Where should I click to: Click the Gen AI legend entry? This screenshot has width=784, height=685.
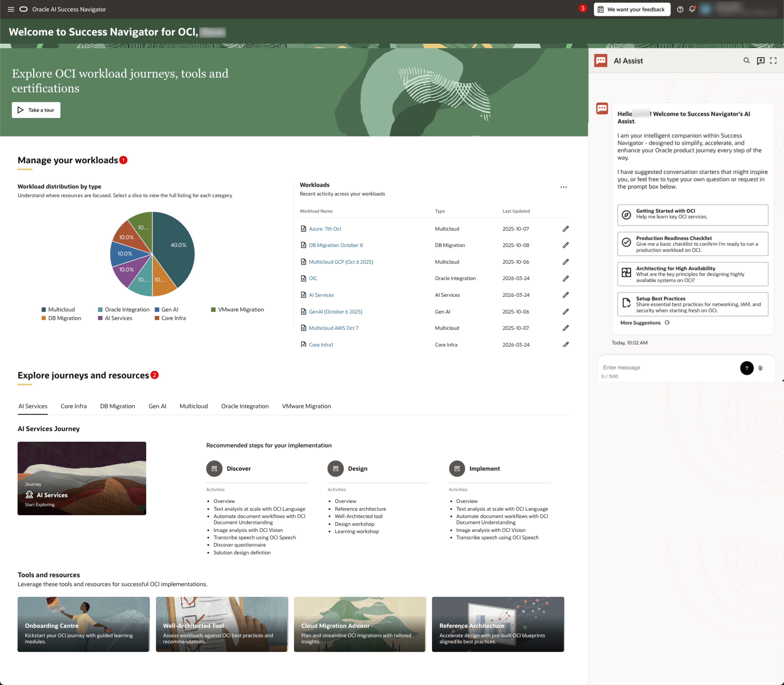tap(166, 310)
